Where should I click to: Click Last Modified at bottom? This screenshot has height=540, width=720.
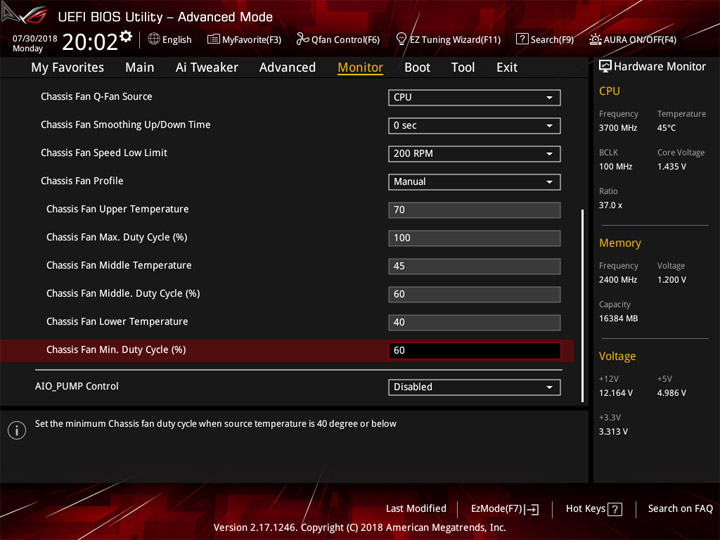pos(416,508)
